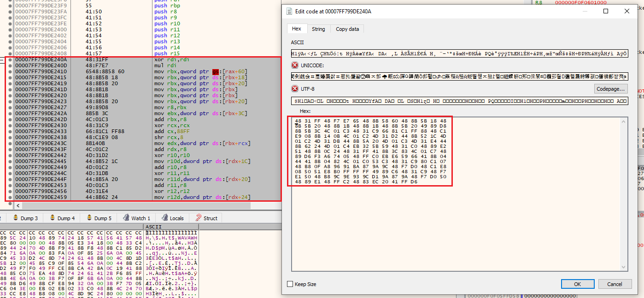
Task: Maximize the Edit code dialog
Action: (x=606, y=11)
